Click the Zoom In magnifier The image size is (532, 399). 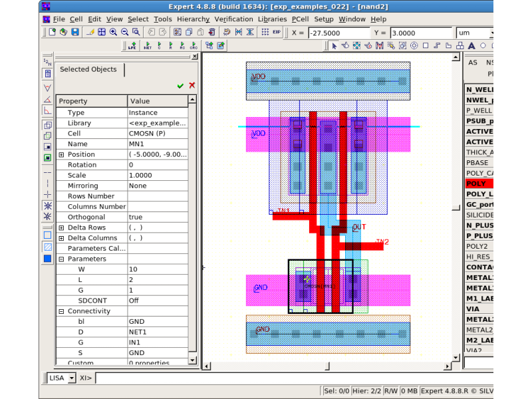tap(113, 32)
